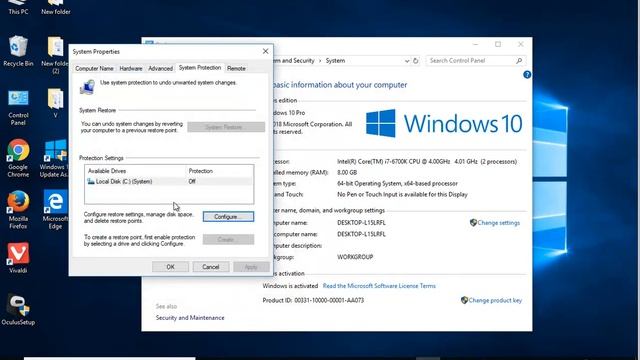640x360 pixels.
Task: Switch to the Remote tab
Action: point(236,69)
